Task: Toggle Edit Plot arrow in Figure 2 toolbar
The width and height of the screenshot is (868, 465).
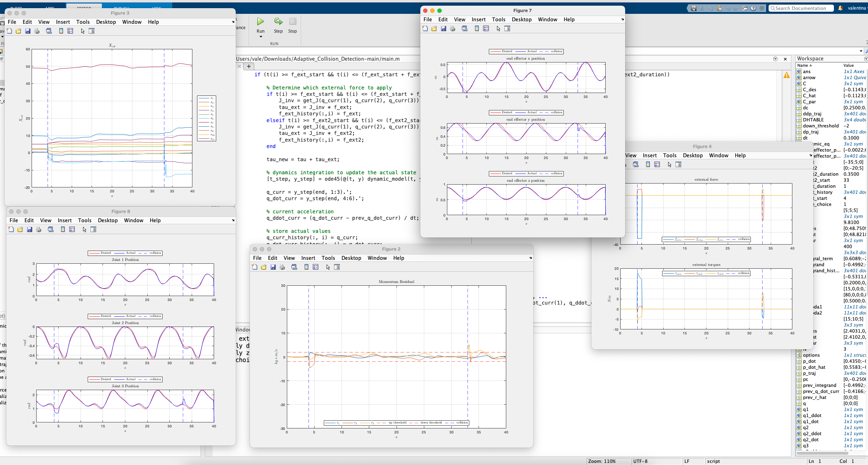Action: coord(328,267)
